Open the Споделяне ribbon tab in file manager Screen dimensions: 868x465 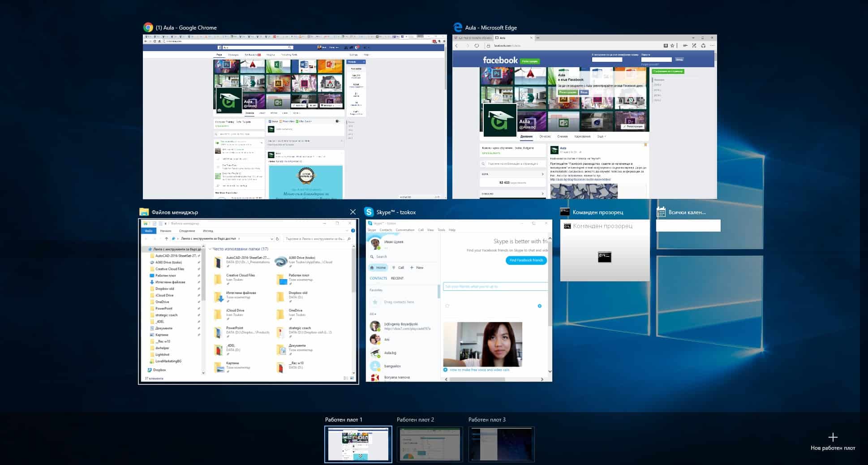(x=187, y=231)
